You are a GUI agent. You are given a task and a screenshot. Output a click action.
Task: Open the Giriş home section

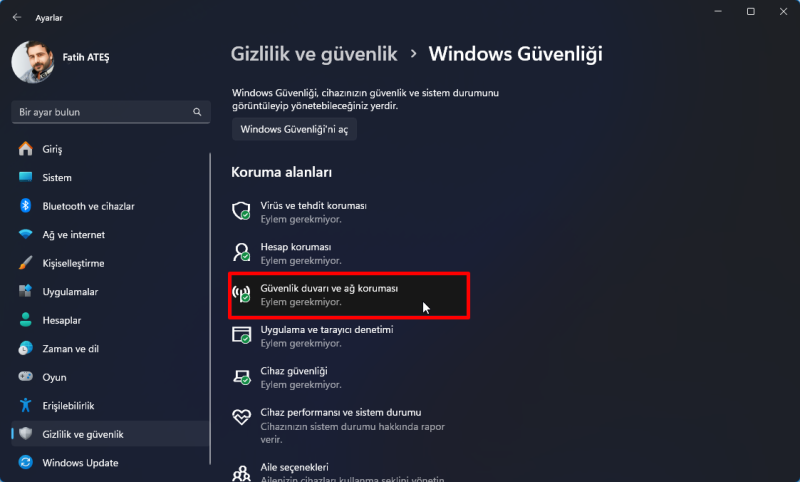(52, 149)
